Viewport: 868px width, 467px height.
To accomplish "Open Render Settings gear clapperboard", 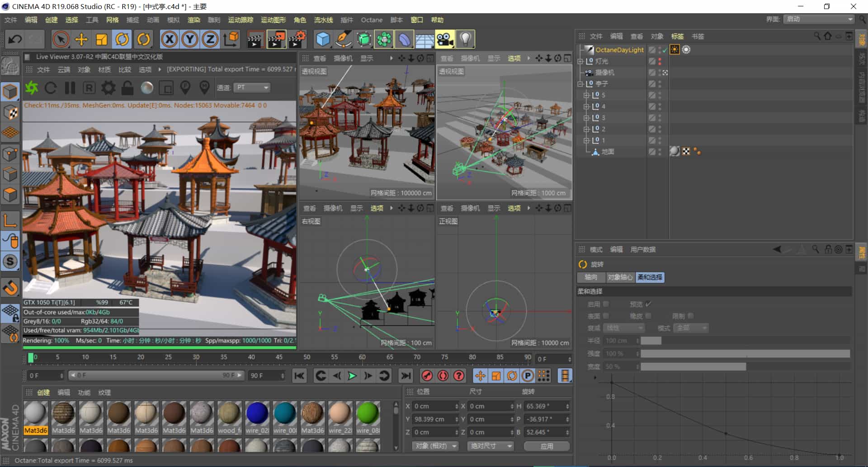I will coord(297,39).
